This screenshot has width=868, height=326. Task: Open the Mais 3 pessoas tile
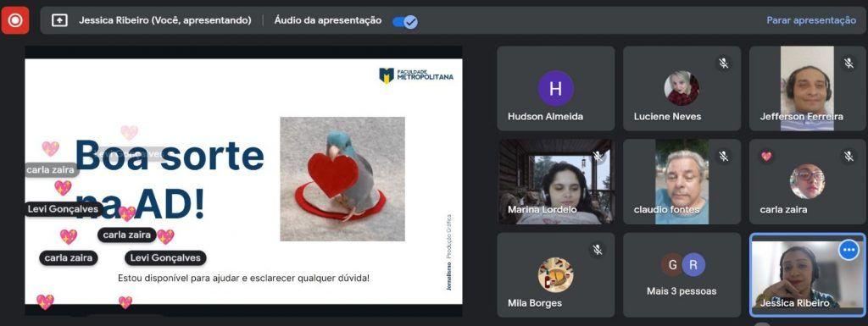pos(682,274)
